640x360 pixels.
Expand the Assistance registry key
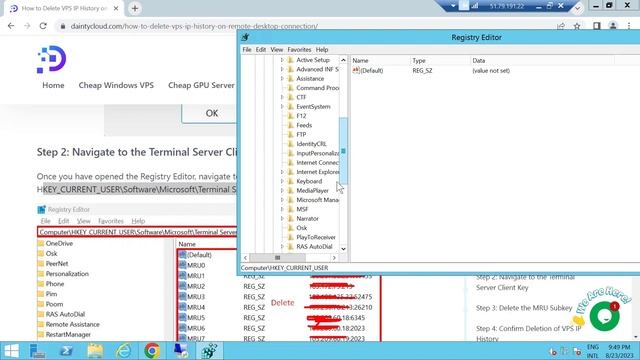282,79
